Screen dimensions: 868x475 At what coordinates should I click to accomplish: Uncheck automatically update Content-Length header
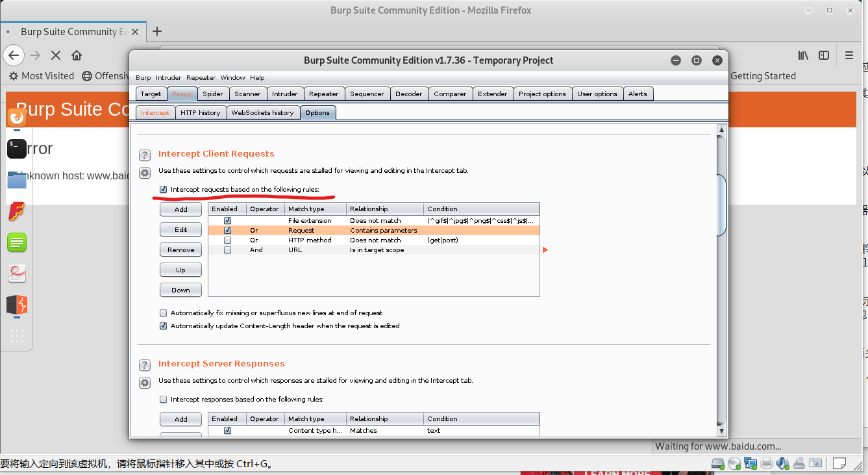pyautogui.click(x=164, y=326)
